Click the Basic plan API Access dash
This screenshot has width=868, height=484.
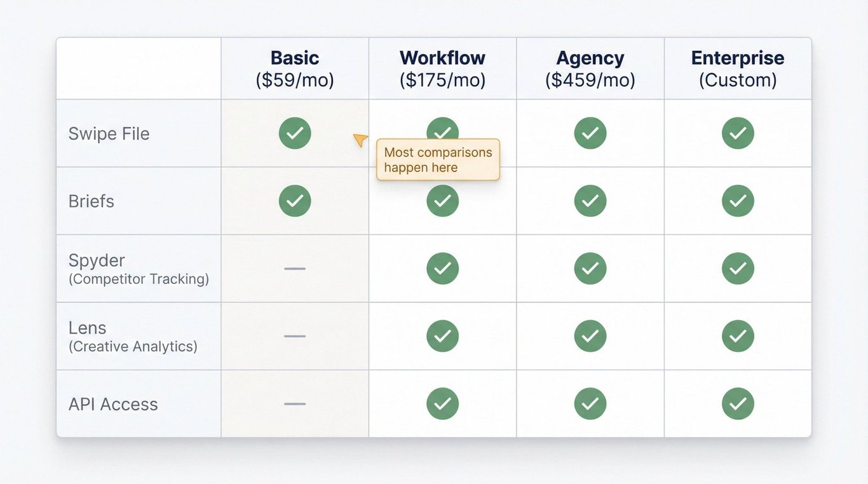[x=295, y=403]
